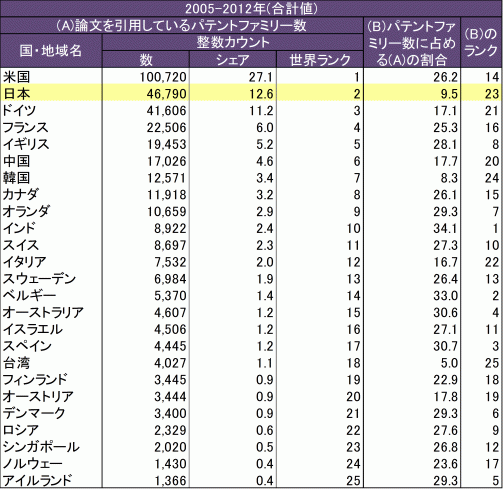Viewport: 503px width, 489px height.
Task: Select the オーストラリア row label
Action: click(x=43, y=312)
